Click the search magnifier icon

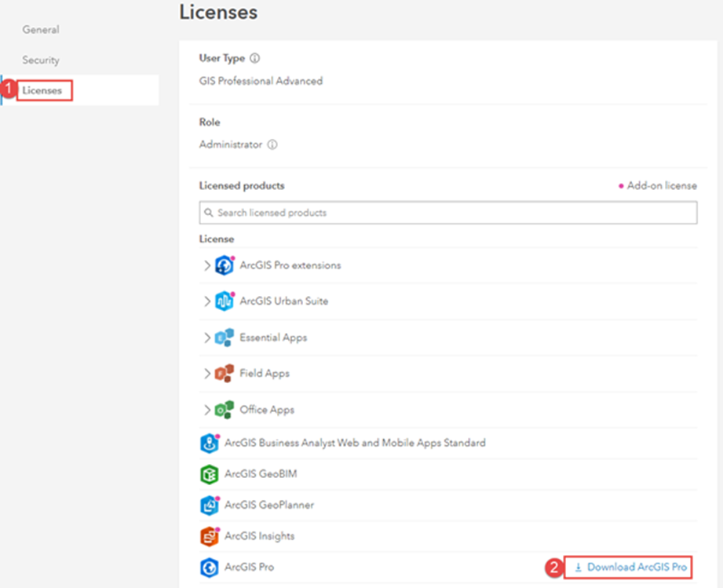click(x=207, y=212)
